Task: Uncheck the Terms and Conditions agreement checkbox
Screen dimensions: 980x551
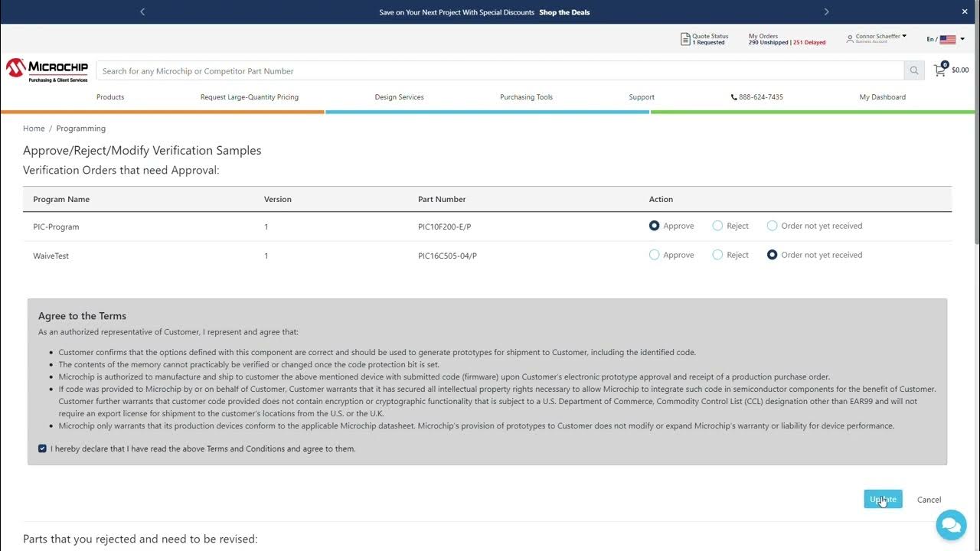Action: pos(42,448)
